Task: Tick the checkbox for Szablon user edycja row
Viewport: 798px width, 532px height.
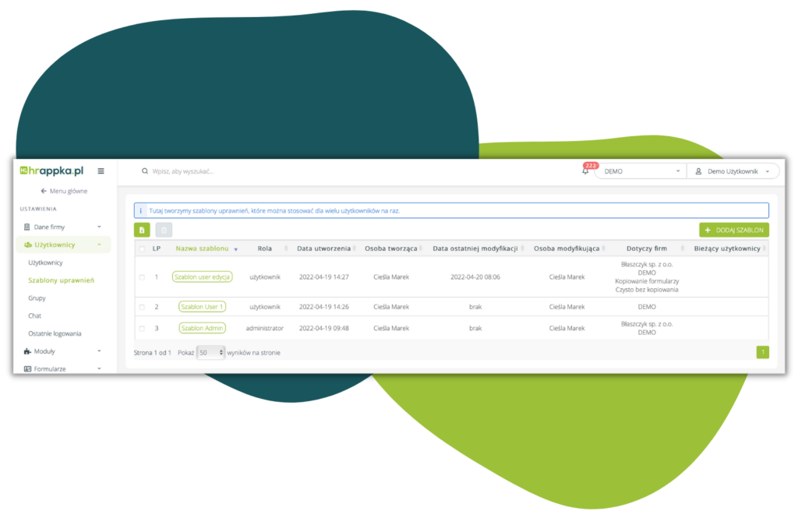Action: (142, 277)
